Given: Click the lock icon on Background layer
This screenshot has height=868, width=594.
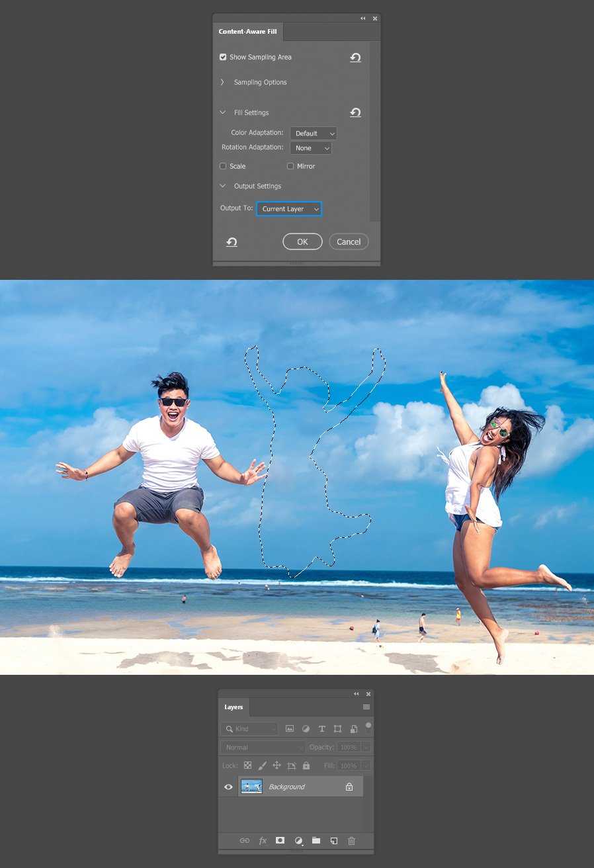Looking at the screenshot, I should coord(349,787).
